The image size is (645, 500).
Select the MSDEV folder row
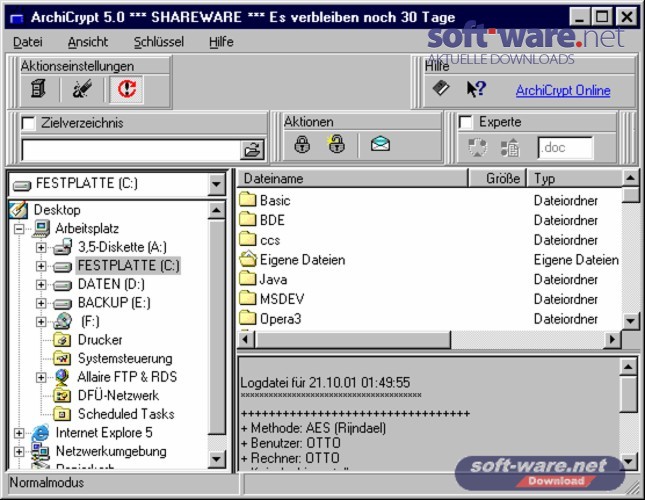coord(430,299)
